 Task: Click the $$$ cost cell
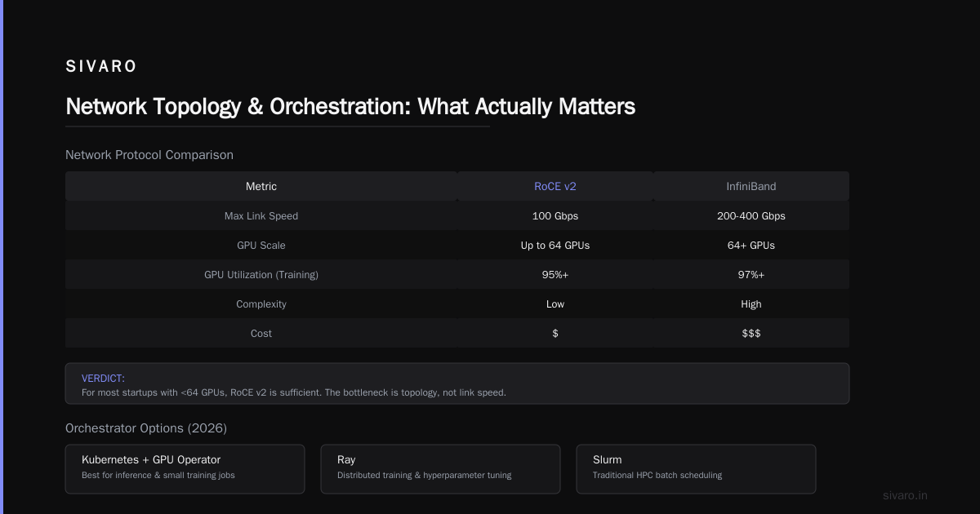coord(751,334)
